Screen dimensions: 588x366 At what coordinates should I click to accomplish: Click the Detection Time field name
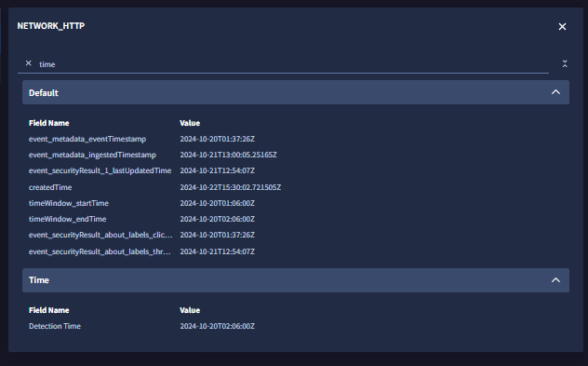(x=55, y=326)
